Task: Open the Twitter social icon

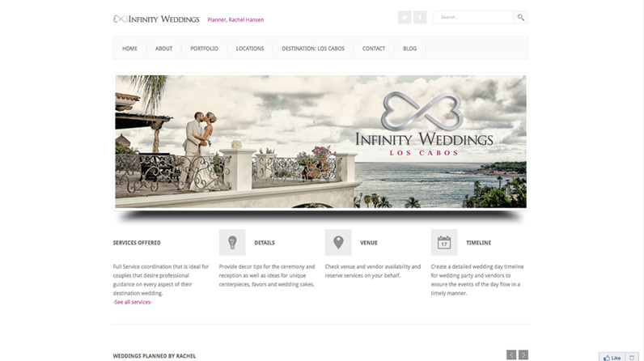Action: coord(405,17)
